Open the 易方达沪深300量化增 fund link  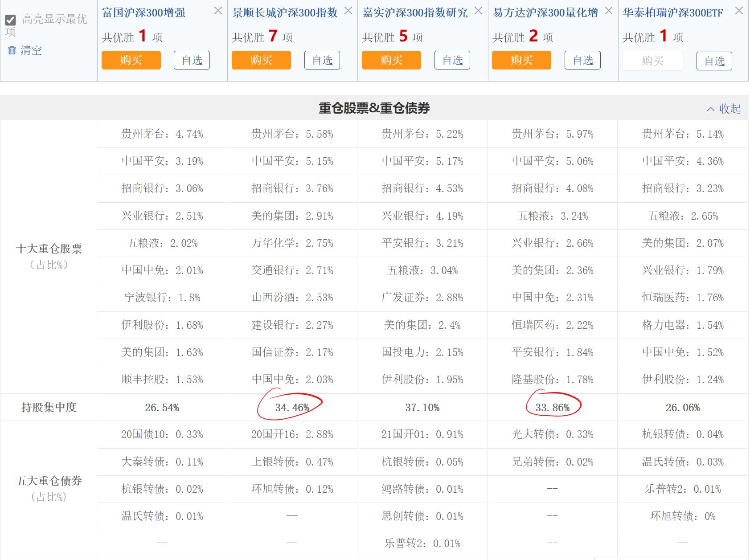[x=545, y=12]
